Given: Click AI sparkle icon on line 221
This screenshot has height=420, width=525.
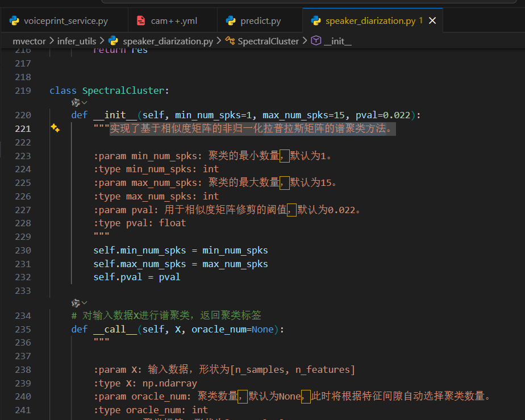Looking at the screenshot, I should click(55, 128).
